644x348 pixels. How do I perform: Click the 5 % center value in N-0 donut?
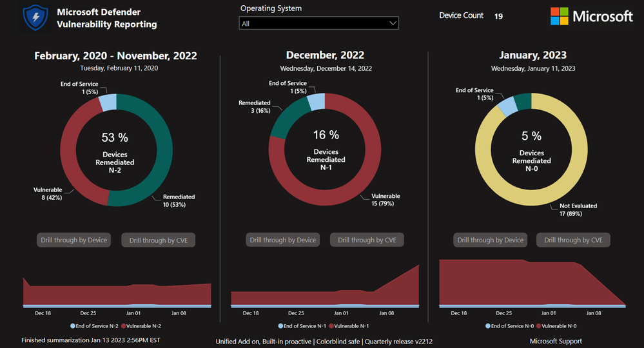pyautogui.click(x=531, y=136)
